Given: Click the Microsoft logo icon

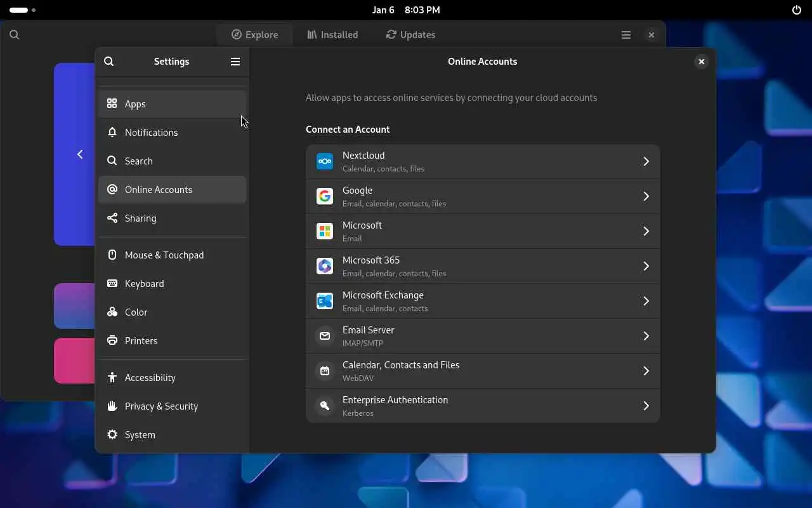Looking at the screenshot, I should pos(325,231).
